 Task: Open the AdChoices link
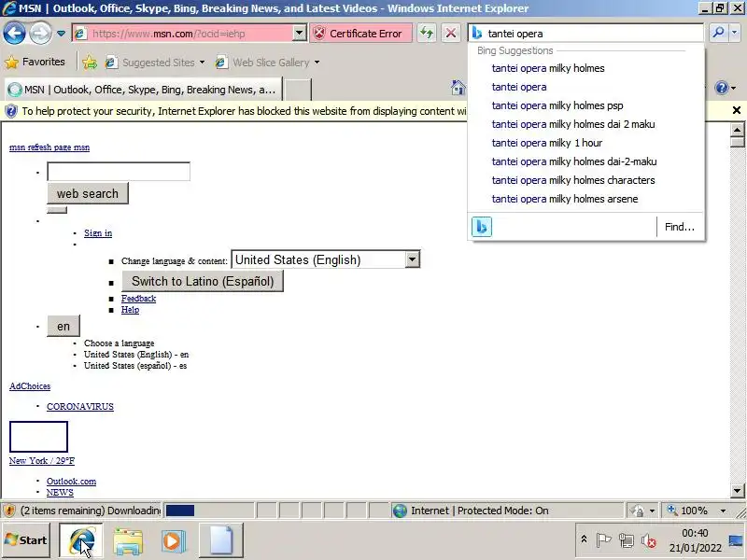click(30, 386)
